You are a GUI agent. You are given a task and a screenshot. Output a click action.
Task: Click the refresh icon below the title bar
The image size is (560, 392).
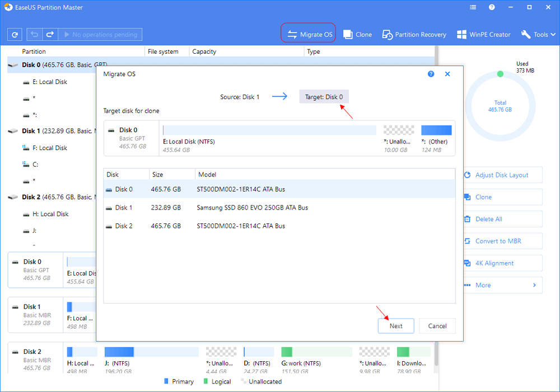tap(15, 34)
